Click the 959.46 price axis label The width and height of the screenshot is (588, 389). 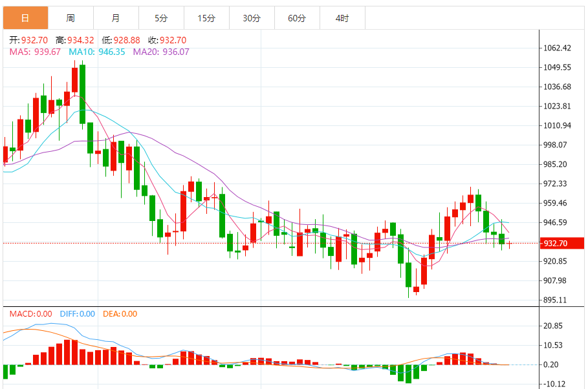(x=556, y=203)
